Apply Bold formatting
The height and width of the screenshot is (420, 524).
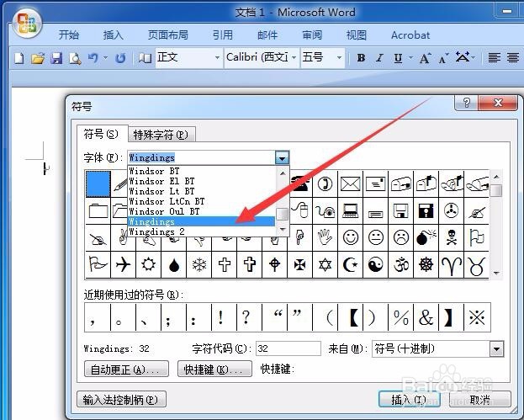pos(361,58)
